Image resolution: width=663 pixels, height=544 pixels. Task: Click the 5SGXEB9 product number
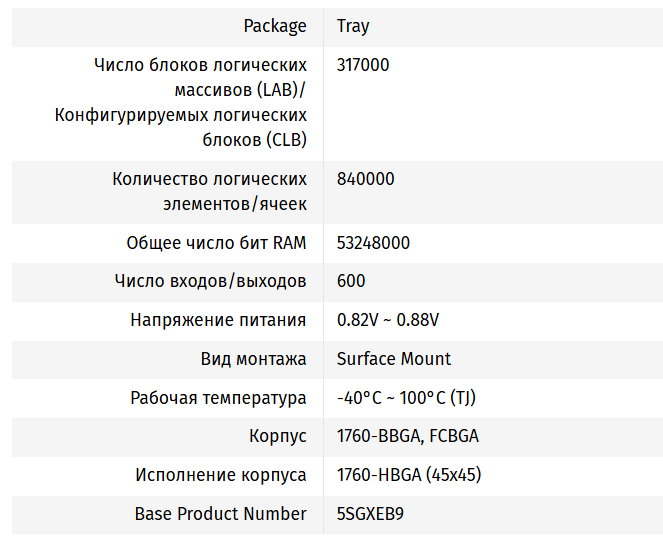tap(370, 514)
